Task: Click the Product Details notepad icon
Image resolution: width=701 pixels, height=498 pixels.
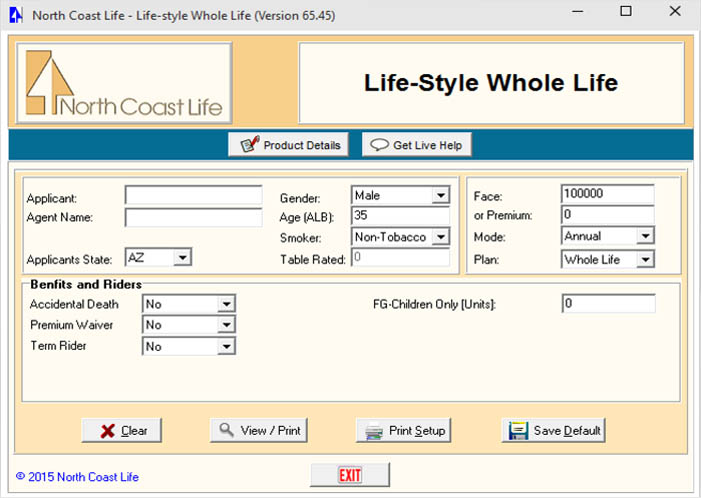Action: (250, 144)
